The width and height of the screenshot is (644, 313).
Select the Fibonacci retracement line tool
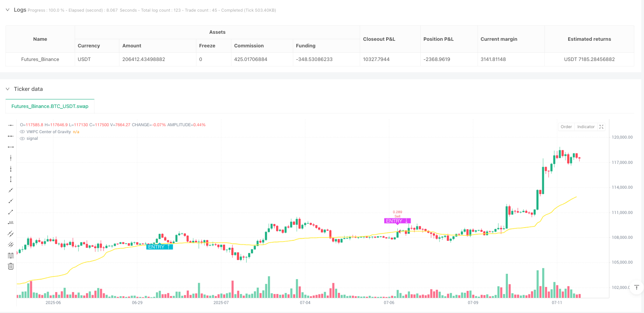(11, 255)
